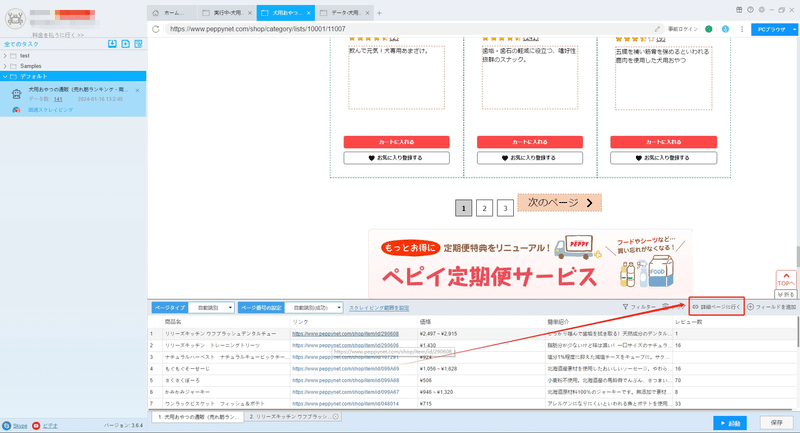The height and width of the screenshot is (433, 800).
Task: Expand the test folder in task tree
Action: [5, 56]
